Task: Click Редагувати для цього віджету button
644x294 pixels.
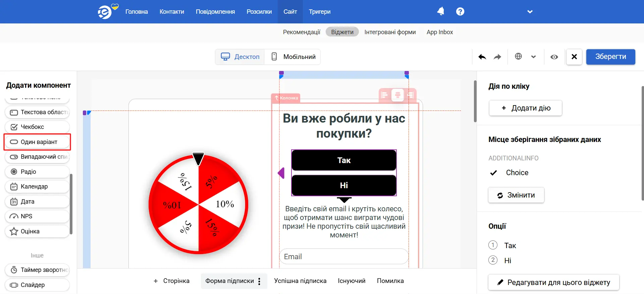Action: click(554, 283)
